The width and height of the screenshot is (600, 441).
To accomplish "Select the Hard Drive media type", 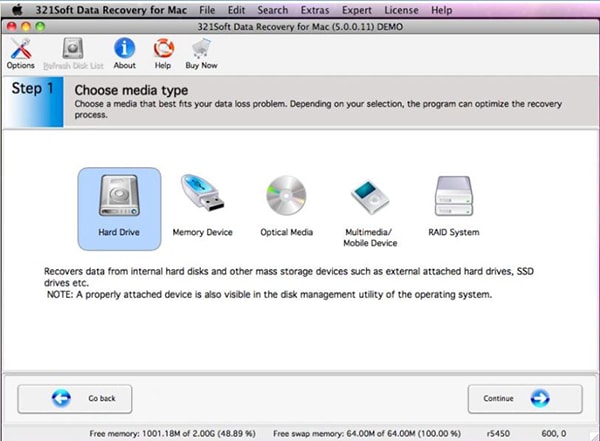I will [x=119, y=209].
